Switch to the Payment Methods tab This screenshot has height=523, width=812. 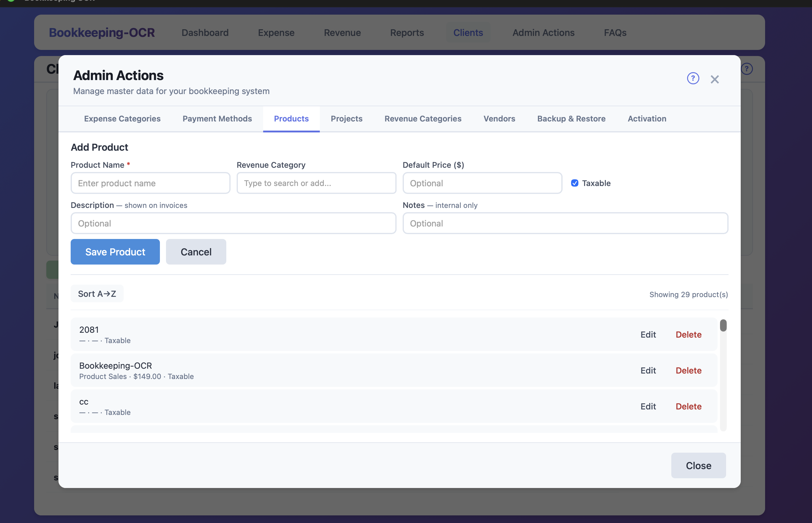point(217,118)
